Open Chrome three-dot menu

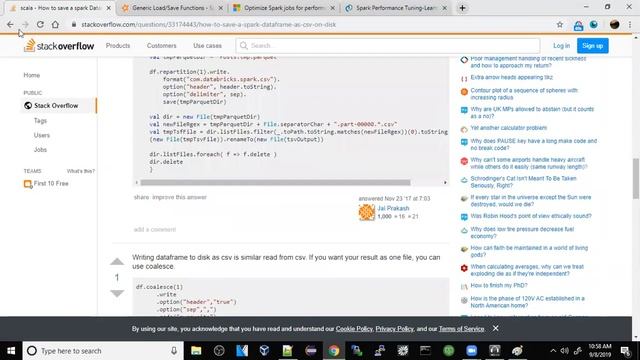[x=630, y=24]
